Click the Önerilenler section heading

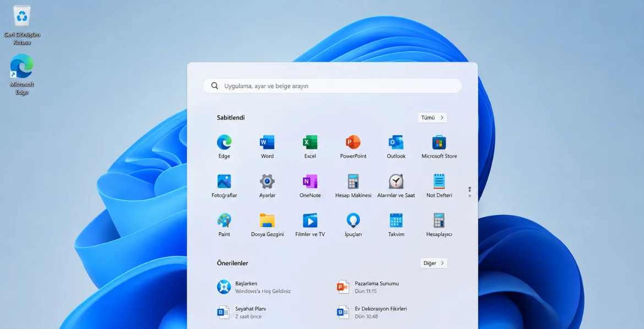point(232,263)
